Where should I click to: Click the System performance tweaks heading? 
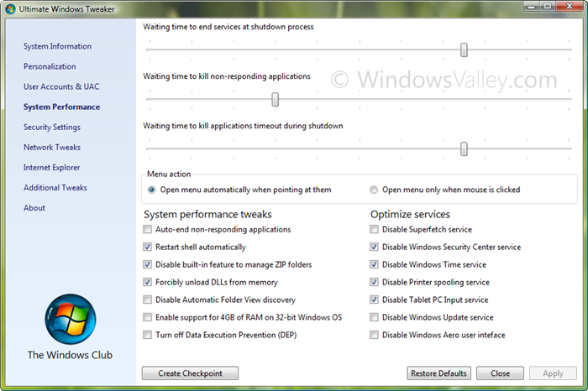(x=207, y=214)
